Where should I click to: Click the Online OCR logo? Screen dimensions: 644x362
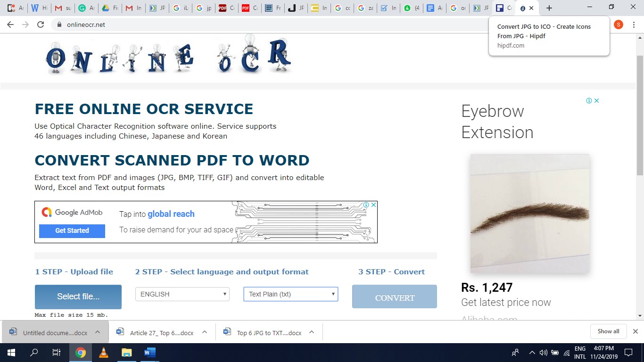pos(169,55)
